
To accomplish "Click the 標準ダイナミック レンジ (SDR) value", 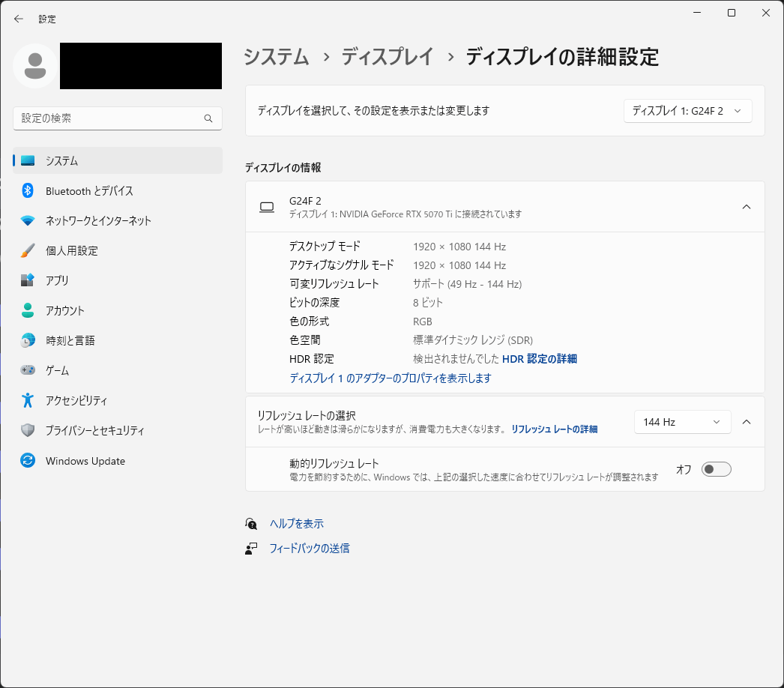I will pyautogui.click(x=473, y=340).
